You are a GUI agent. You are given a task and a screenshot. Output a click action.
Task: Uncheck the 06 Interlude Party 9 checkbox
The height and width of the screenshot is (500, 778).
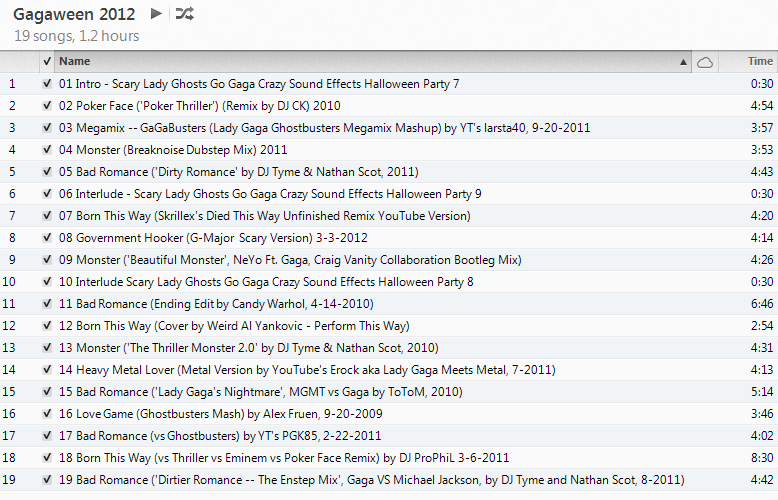click(x=47, y=194)
